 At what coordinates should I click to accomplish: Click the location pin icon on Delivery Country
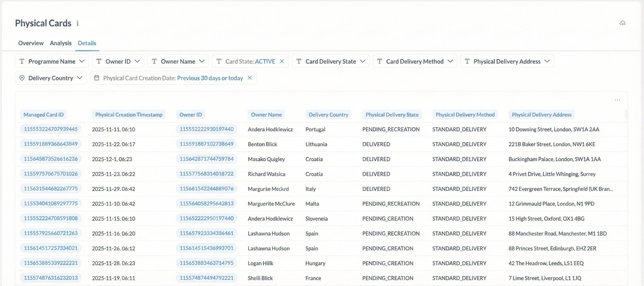22,78
